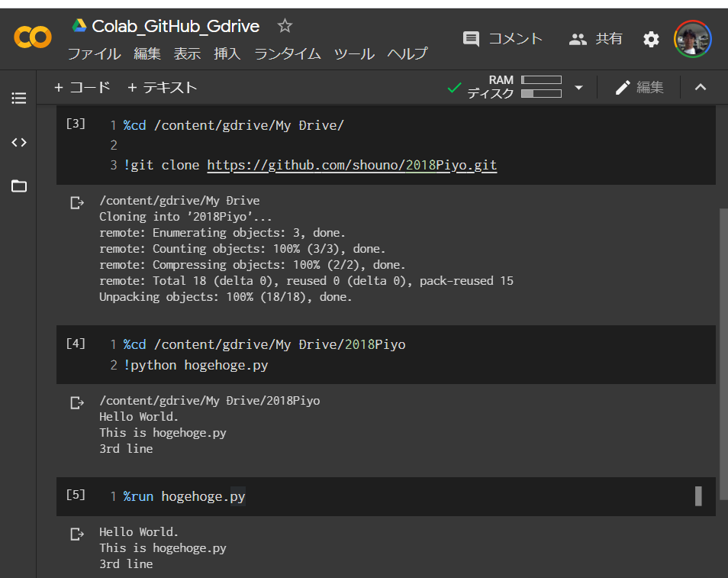Open the ヘルプ menu
Viewport: 728px width, 578px height.
[407, 54]
